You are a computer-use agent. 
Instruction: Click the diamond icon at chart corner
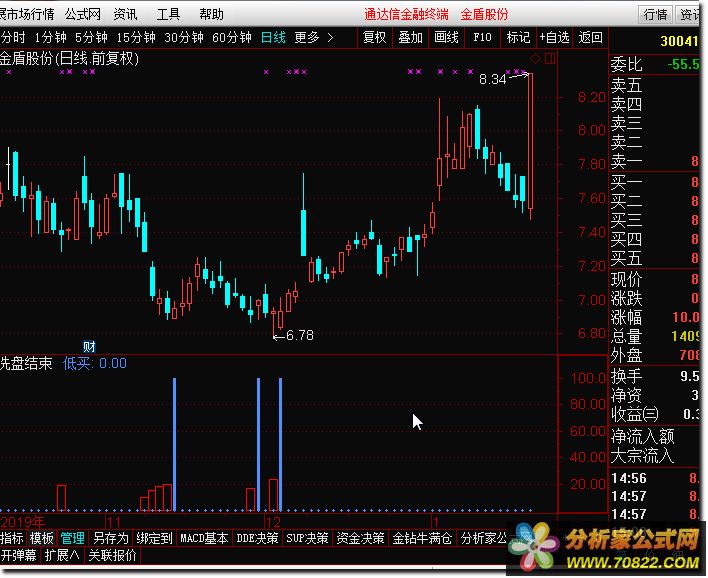coord(536,59)
